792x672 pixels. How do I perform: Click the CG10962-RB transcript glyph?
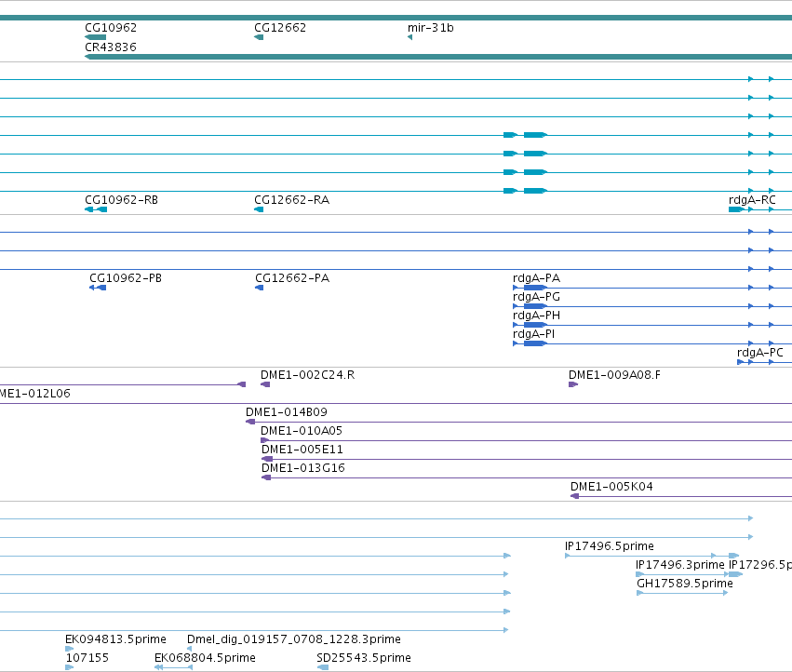96,209
